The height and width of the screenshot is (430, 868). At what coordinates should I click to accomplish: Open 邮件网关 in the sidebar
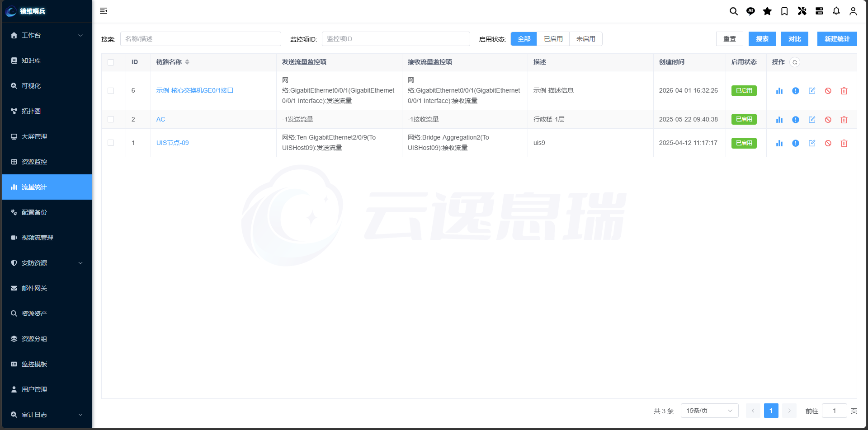(x=47, y=288)
